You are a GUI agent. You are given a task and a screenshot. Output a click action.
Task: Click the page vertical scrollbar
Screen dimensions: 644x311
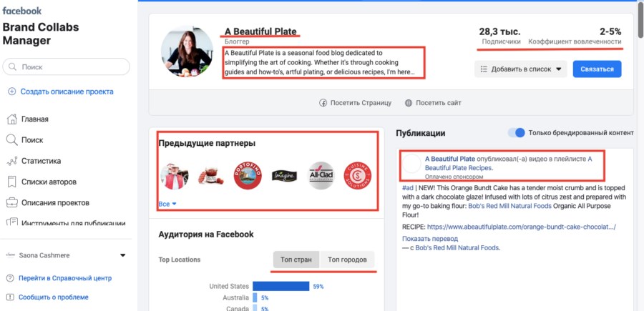(x=640, y=21)
